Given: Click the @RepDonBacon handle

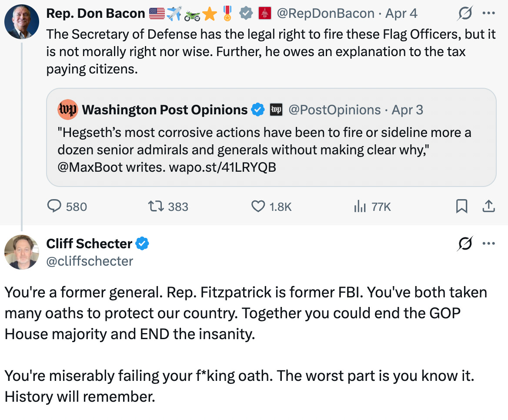Looking at the screenshot, I should pos(325,14).
